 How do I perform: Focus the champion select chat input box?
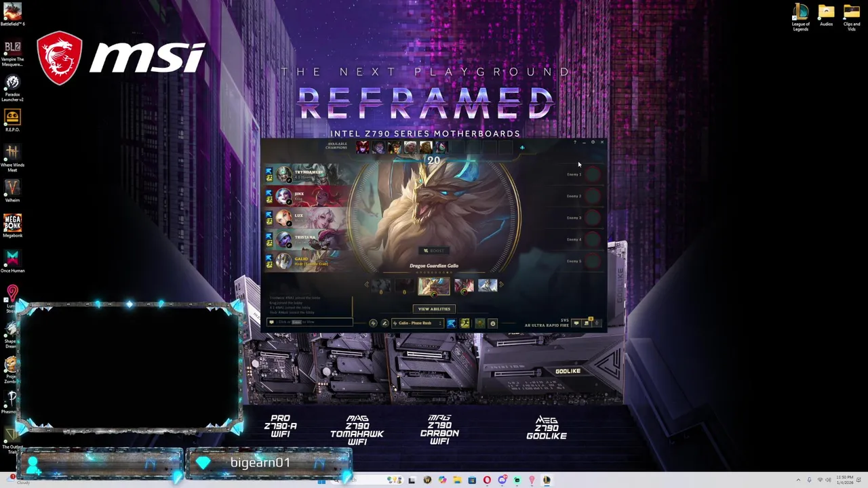point(310,322)
